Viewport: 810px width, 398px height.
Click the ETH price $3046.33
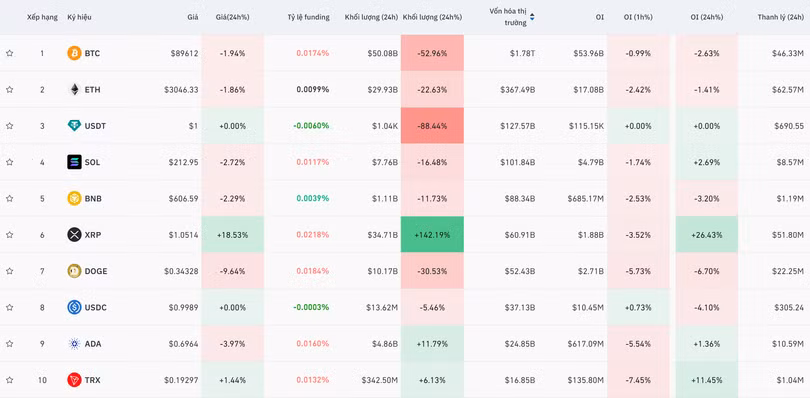pyautogui.click(x=181, y=89)
